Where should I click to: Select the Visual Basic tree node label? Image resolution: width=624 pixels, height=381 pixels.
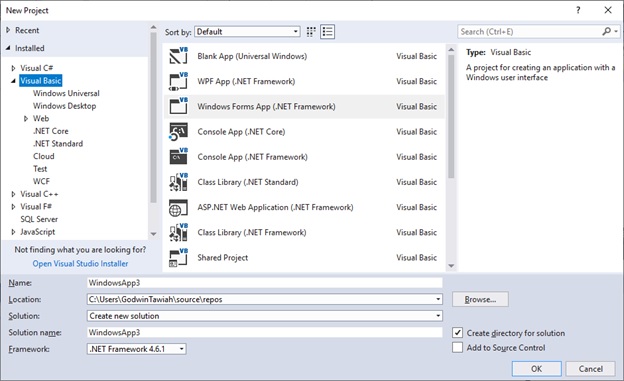tap(41, 81)
